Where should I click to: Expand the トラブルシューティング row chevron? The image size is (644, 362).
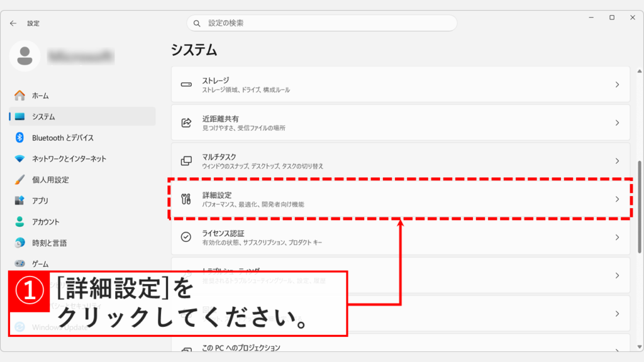pos(617,275)
